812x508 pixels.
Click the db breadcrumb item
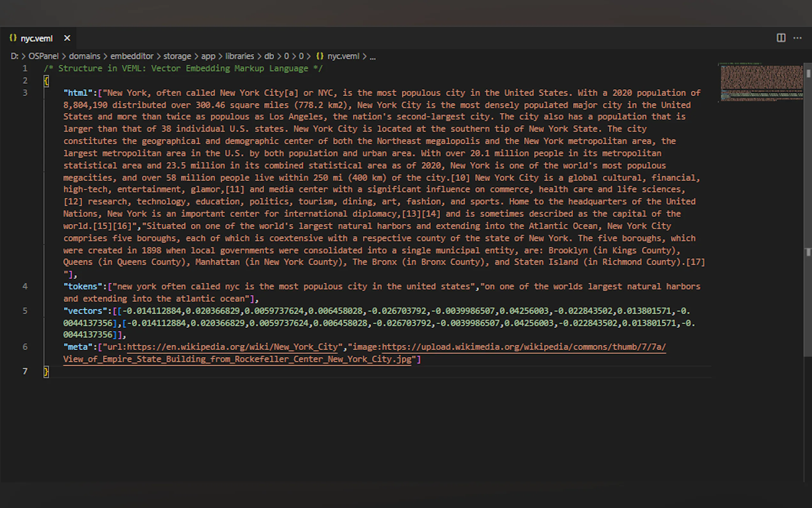(x=269, y=56)
